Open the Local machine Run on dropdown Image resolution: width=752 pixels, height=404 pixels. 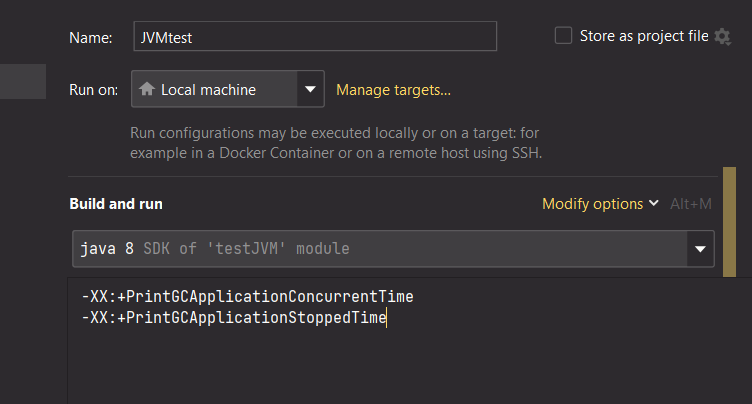pyautogui.click(x=215, y=90)
